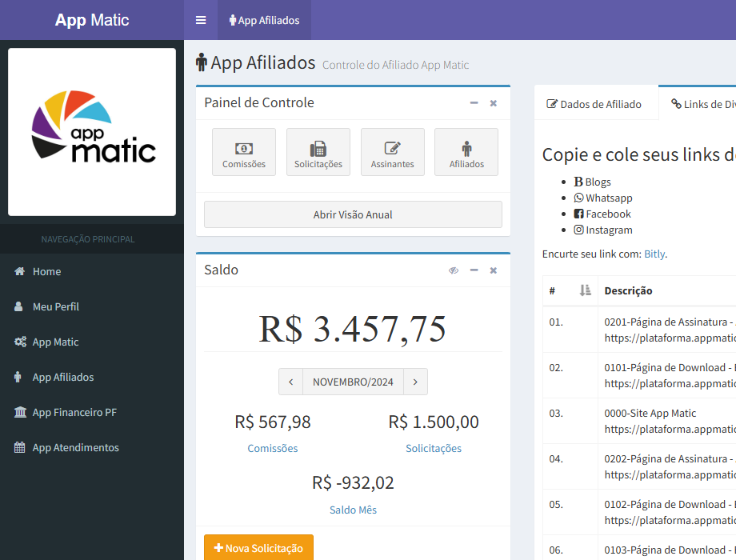Screen dimensions: 736x560
Task: Toggle balance visibility with the eye icon
Action: coord(453,270)
